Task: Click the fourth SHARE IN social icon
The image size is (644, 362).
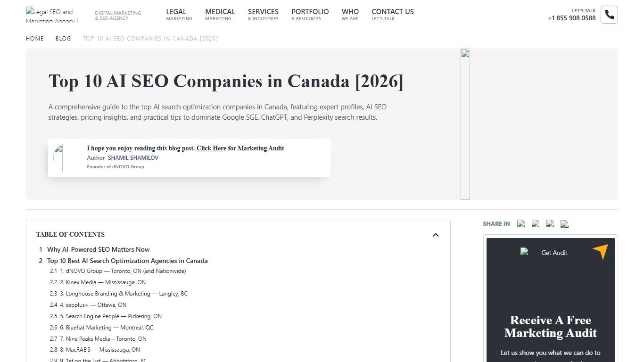Action: tap(564, 223)
